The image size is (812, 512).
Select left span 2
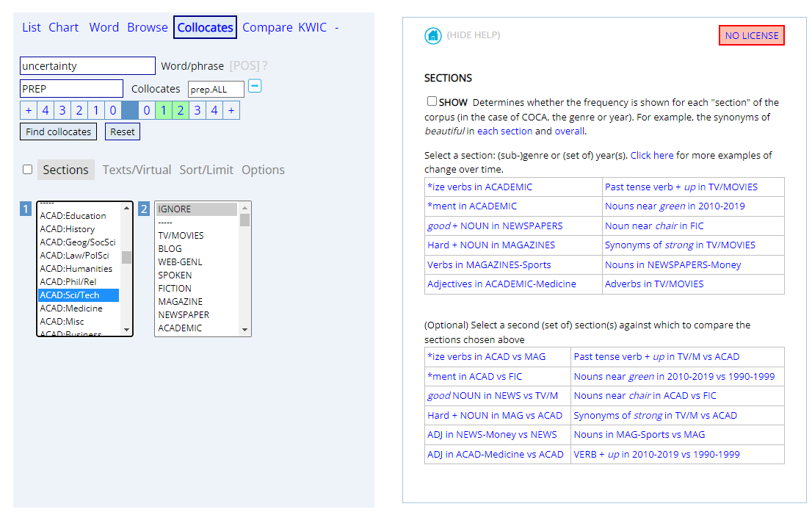(79, 110)
